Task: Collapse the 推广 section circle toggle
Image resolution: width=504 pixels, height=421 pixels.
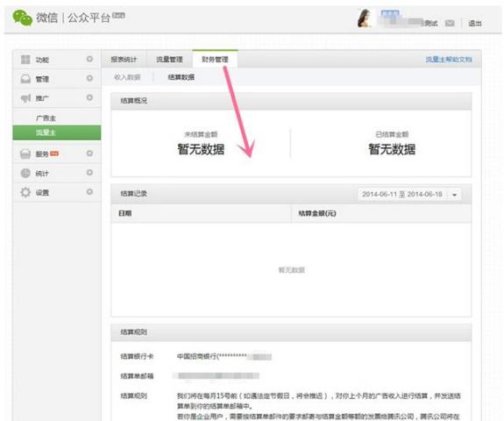Action: point(89,97)
